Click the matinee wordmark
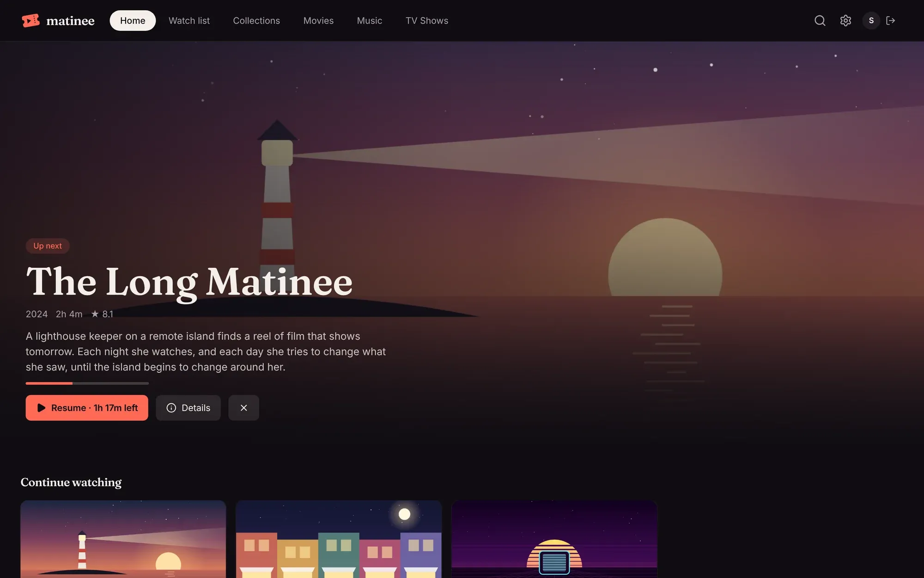This screenshot has width=924, height=578. pos(70,21)
